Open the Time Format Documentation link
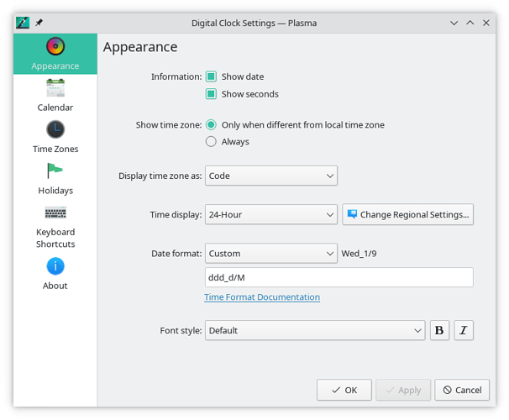The image size is (509, 420). (x=262, y=297)
